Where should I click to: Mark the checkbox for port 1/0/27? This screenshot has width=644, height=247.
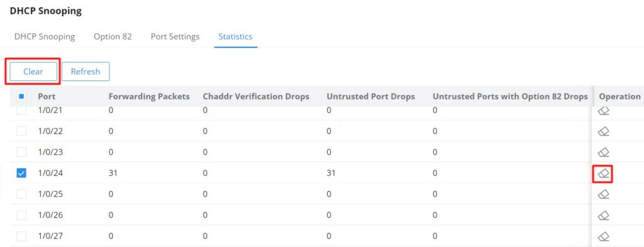coord(21,236)
